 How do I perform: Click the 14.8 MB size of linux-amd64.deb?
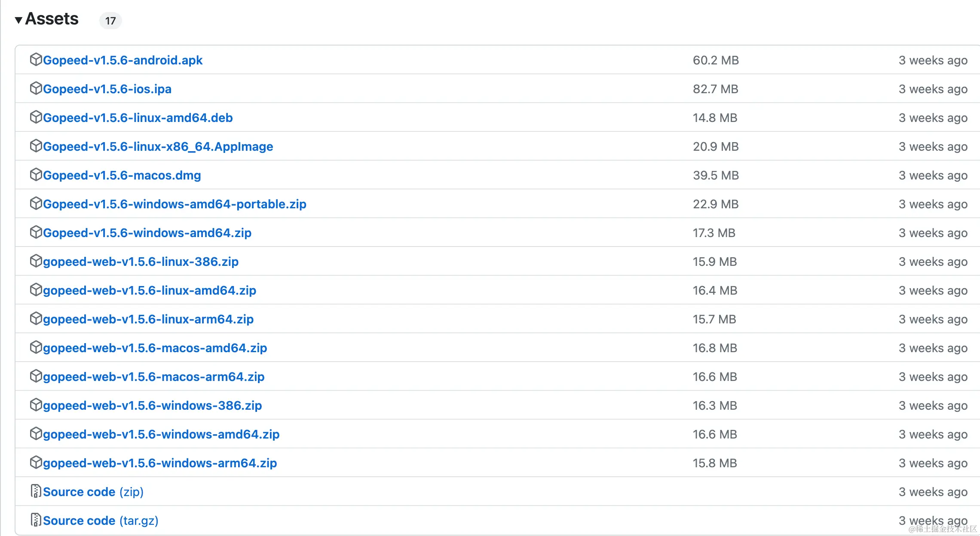pos(715,118)
